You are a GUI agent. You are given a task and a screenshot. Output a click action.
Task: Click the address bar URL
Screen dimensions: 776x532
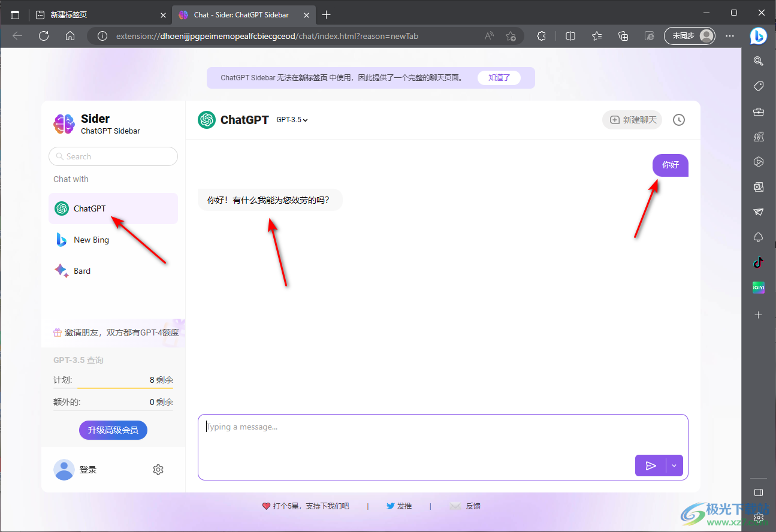(x=267, y=36)
